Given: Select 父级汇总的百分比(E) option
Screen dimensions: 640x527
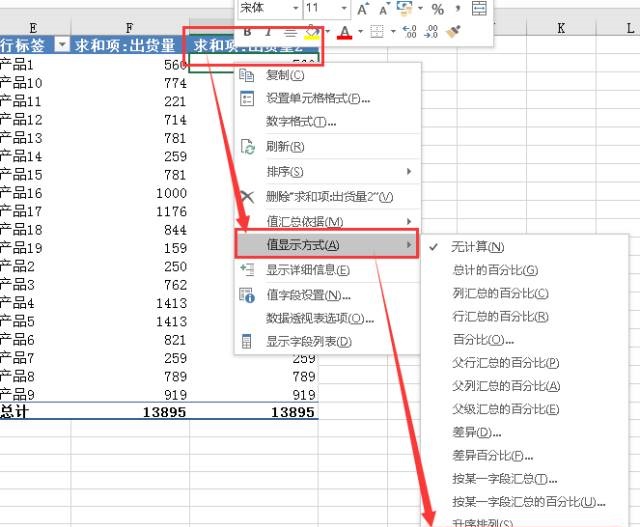Looking at the screenshot, I should (524, 409).
